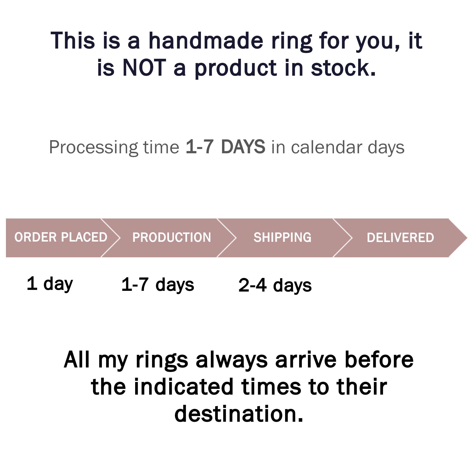Click the chevron between ORDER PLACED and PRODUCTION
This screenshot has width=476, height=476.
pyautogui.click(x=110, y=238)
